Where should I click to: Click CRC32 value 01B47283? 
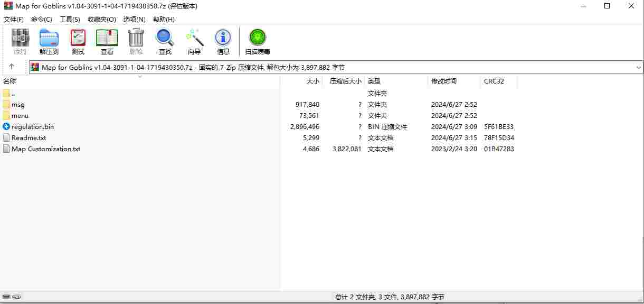[x=499, y=149]
